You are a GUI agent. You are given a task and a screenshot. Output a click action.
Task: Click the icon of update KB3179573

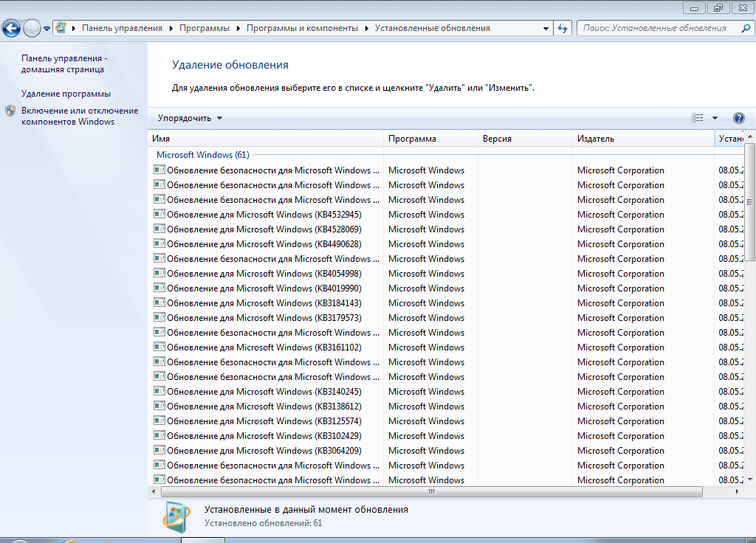click(x=159, y=317)
